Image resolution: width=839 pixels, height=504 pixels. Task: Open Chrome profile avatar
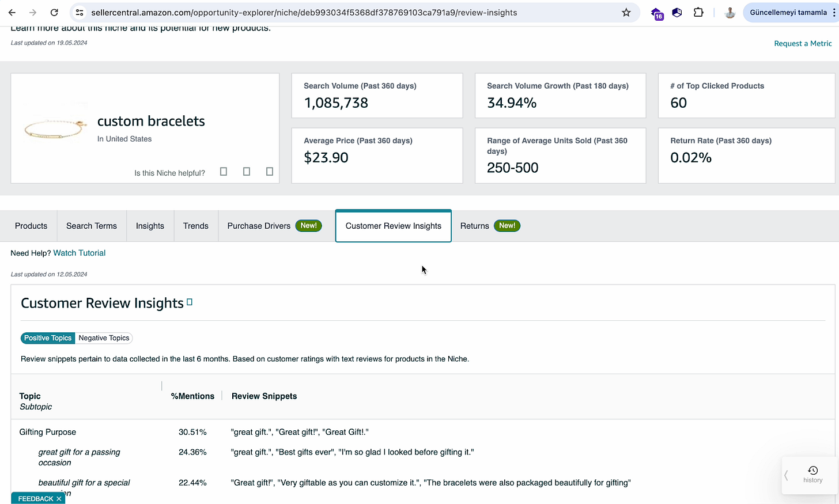[730, 12]
